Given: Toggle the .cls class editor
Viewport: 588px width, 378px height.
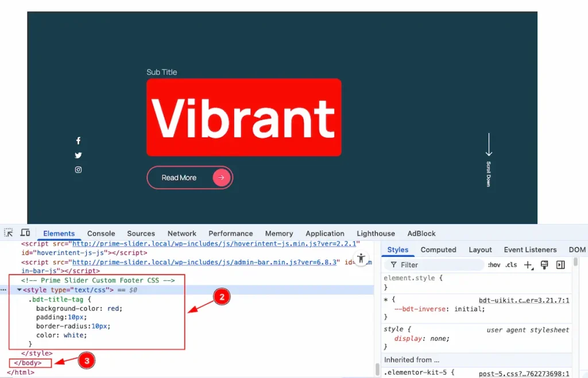Looking at the screenshot, I should 511,265.
